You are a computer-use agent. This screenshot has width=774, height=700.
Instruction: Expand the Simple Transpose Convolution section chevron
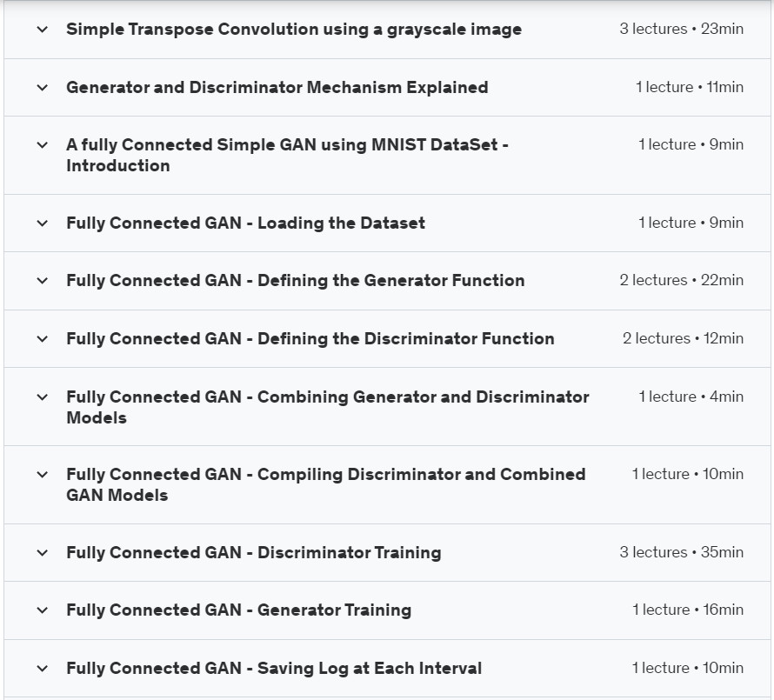click(x=43, y=30)
